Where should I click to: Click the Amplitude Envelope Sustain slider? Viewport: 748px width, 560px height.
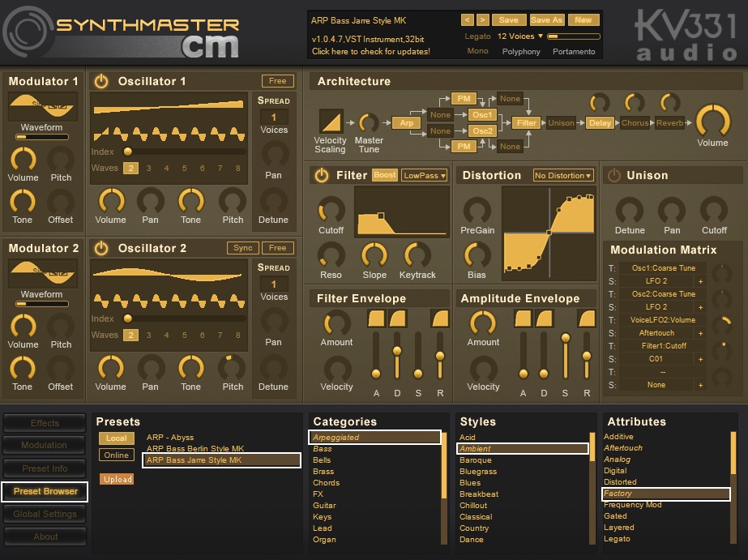(566, 355)
